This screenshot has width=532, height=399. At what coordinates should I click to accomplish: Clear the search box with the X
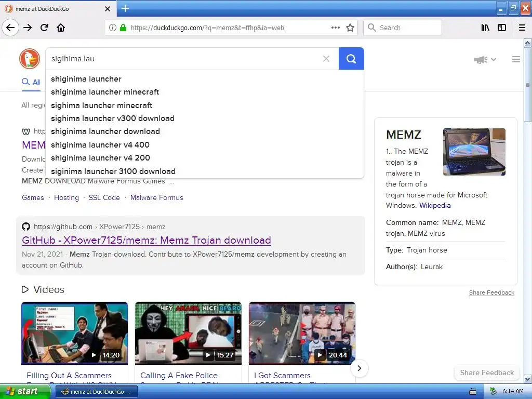pyautogui.click(x=326, y=59)
